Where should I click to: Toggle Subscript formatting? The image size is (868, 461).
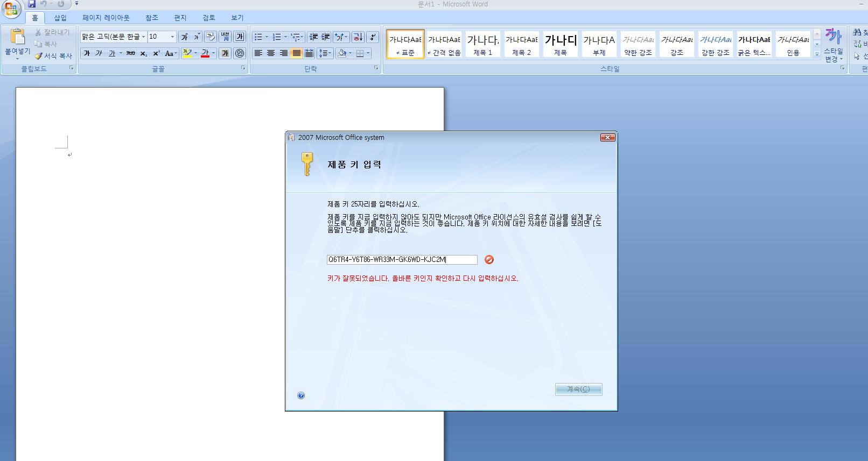click(143, 53)
